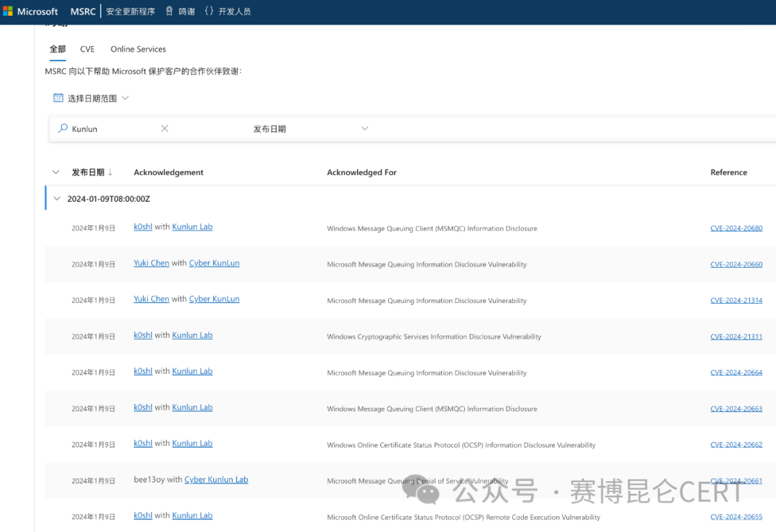This screenshot has height=532, width=776.
Task: Sort by the release date arrow
Action: coord(111,172)
